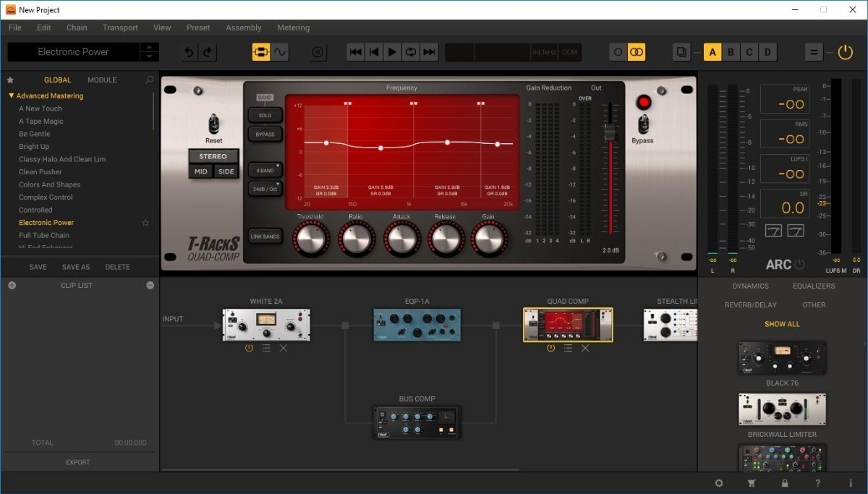Screen dimensions: 868x494
Task: Show DYNAMICS module category
Action: pyautogui.click(x=750, y=286)
